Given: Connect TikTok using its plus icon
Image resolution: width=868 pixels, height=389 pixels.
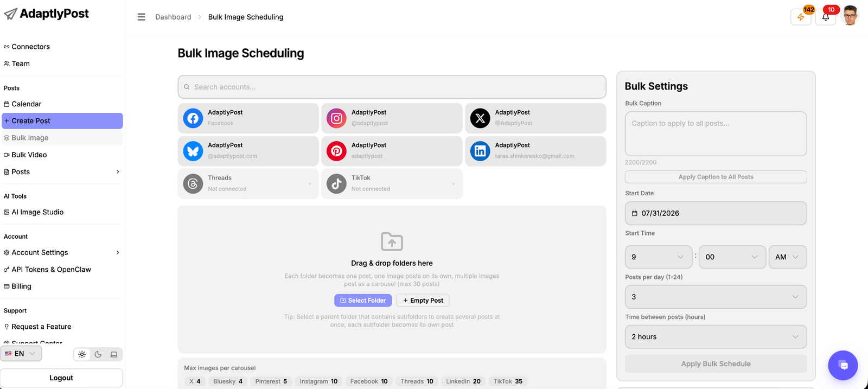Looking at the screenshot, I should (x=454, y=184).
